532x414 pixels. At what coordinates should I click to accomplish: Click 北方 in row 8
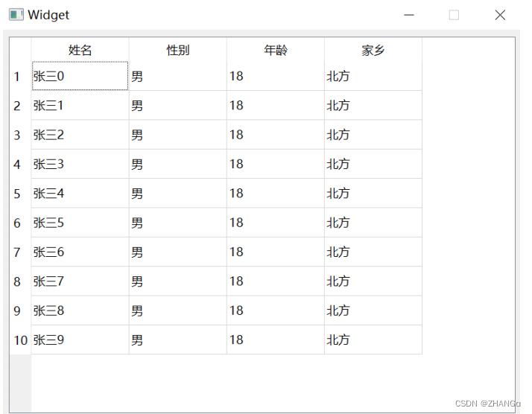[373, 281]
